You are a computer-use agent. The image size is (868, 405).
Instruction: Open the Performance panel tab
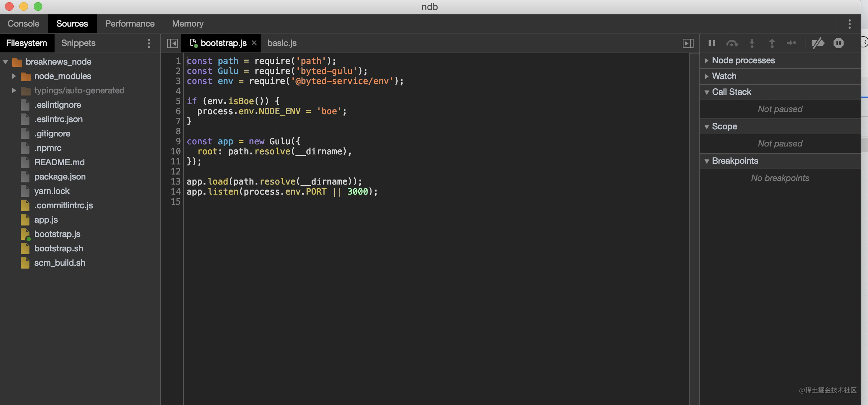coord(130,24)
